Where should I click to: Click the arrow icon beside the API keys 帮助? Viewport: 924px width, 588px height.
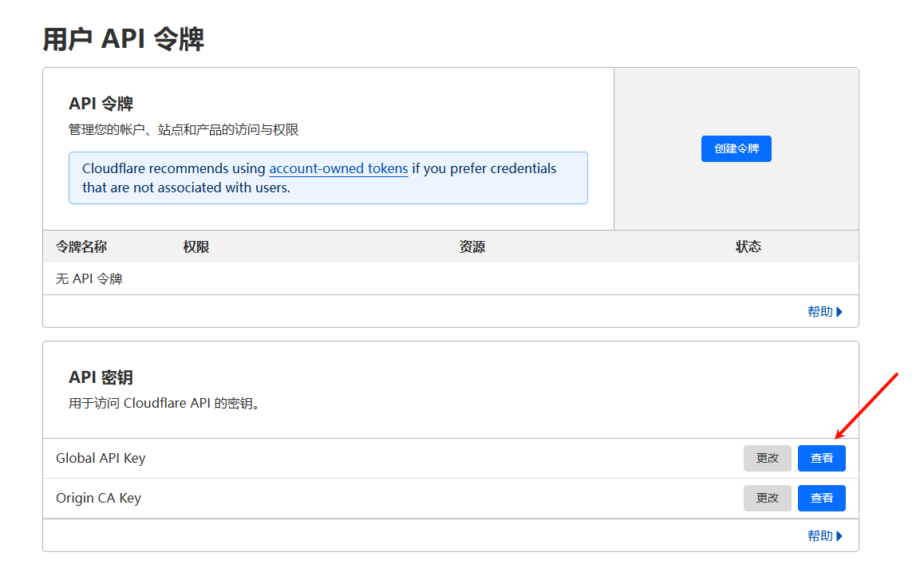tap(839, 535)
